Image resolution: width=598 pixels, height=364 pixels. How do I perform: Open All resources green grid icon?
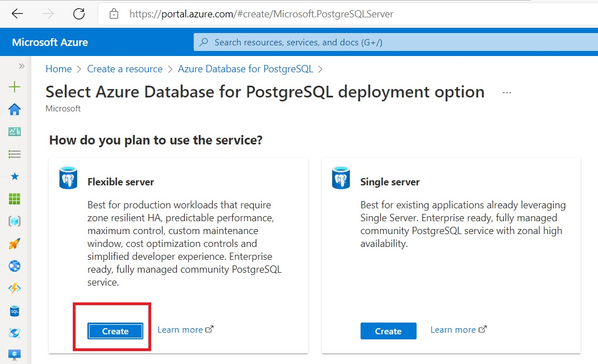coord(15,199)
